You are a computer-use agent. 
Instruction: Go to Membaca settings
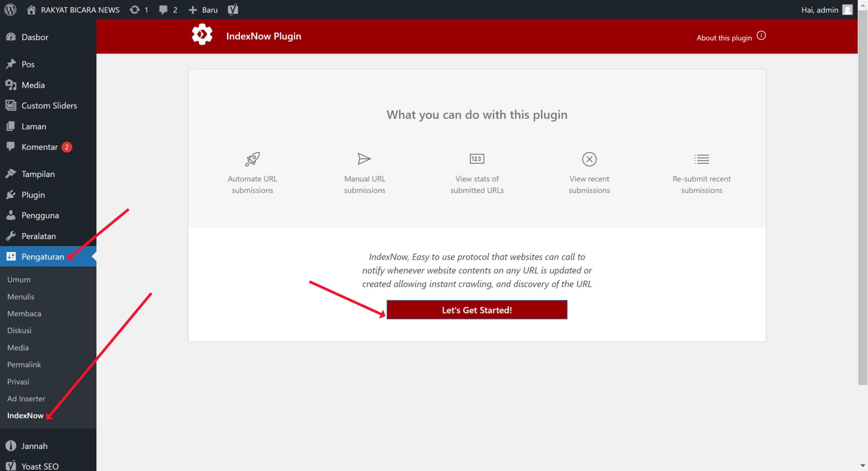pos(24,314)
